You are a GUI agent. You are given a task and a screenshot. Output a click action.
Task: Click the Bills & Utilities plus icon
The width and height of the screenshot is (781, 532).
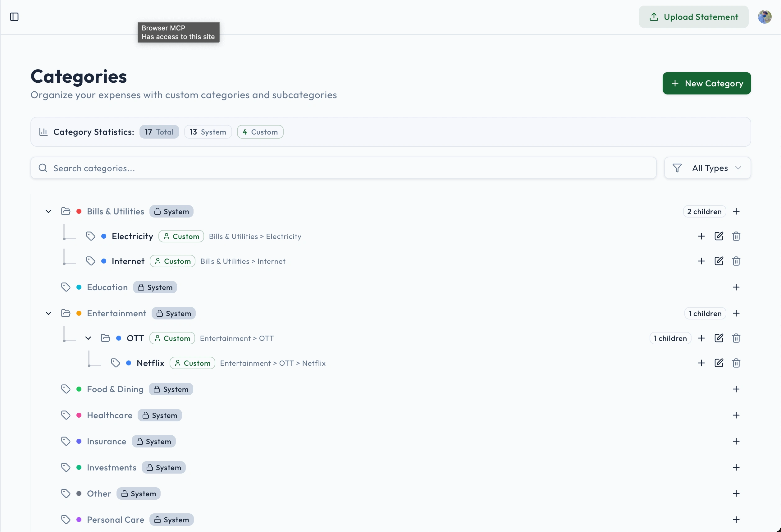click(736, 211)
